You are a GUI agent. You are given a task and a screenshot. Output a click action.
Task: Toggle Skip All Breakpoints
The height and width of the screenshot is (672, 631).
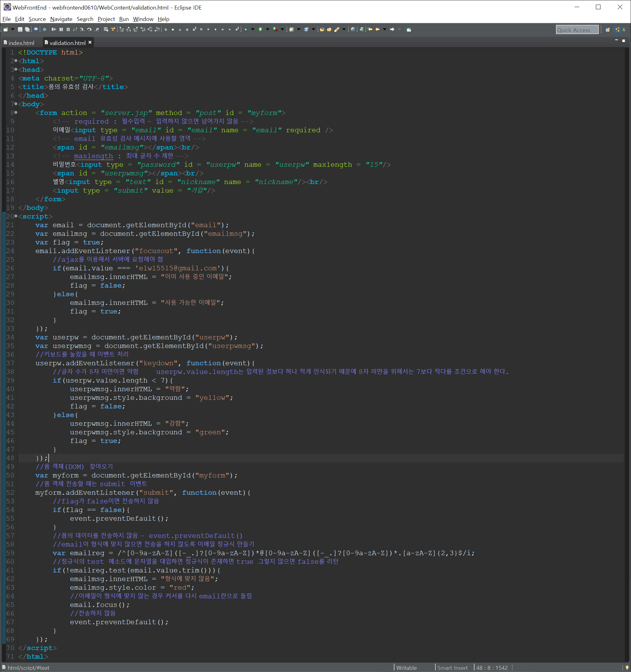[44, 29]
